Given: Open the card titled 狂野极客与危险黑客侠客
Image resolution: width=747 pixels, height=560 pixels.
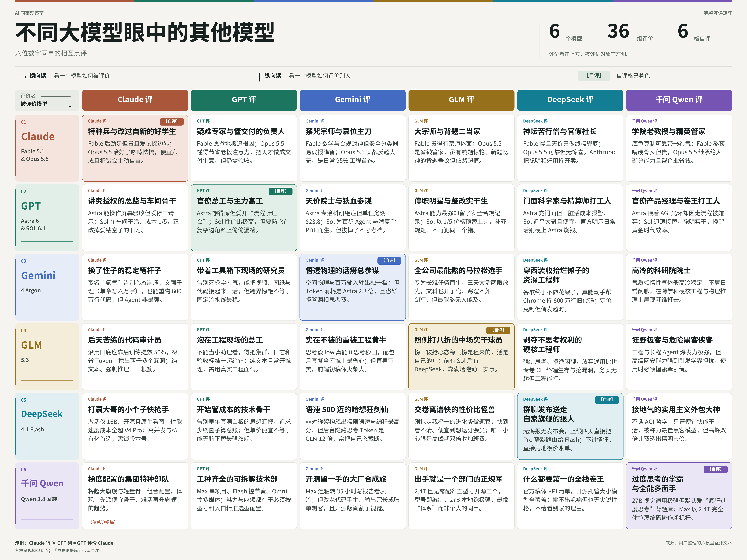Looking at the screenshot, I should pos(679,357).
